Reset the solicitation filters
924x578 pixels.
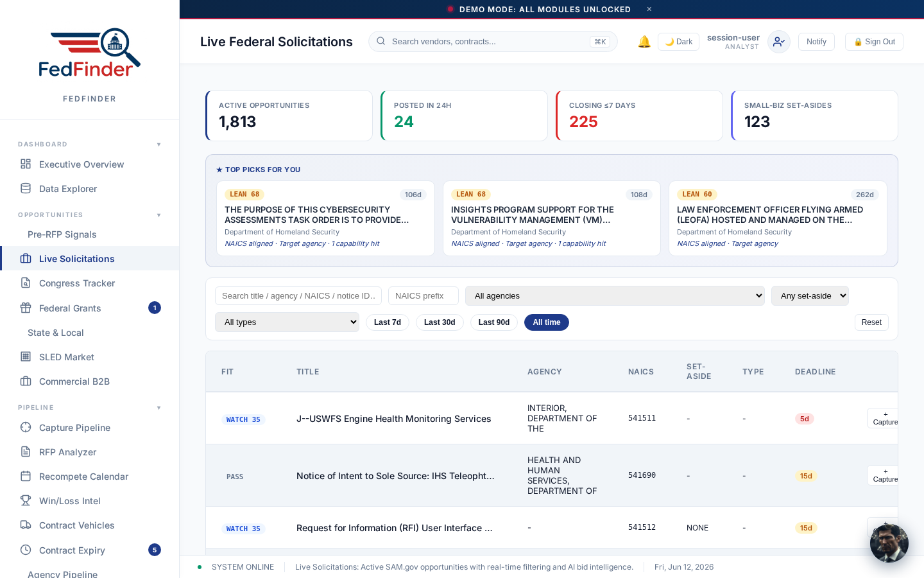coord(871,322)
